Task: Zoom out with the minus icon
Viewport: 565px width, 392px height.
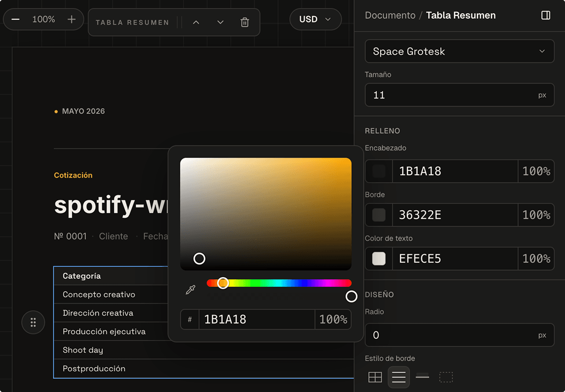Action: (15, 19)
